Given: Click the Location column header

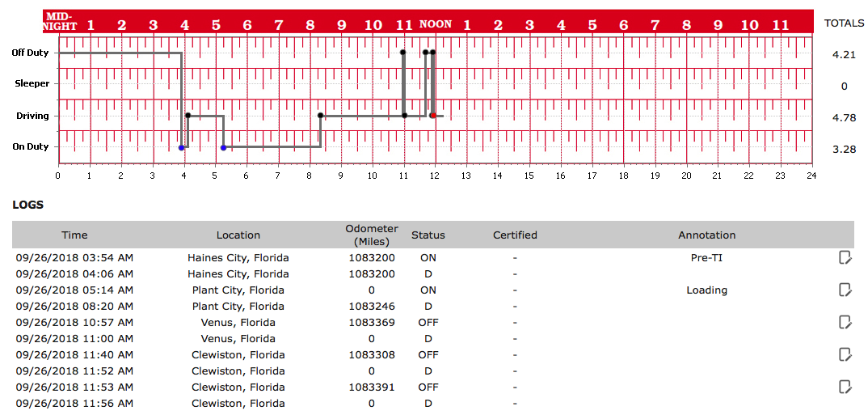Looking at the screenshot, I should coord(238,235).
